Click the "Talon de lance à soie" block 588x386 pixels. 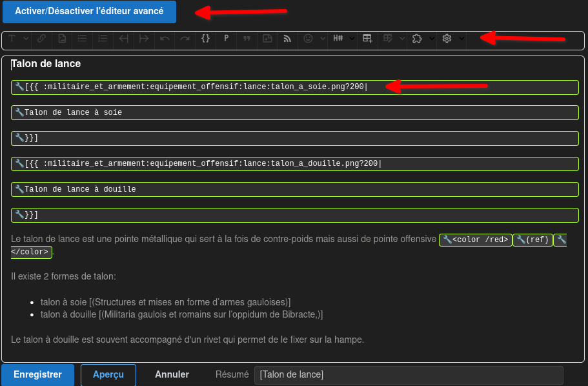(x=295, y=112)
